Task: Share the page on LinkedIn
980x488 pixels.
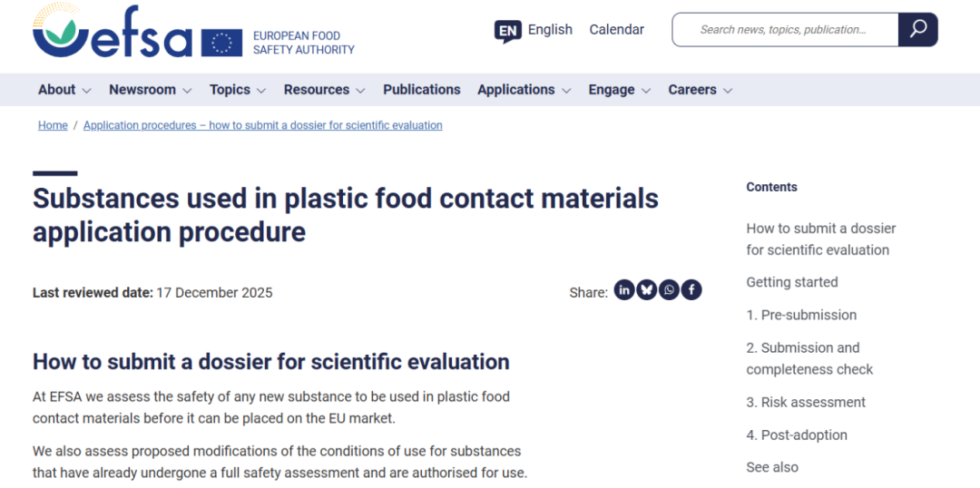Action: tap(624, 290)
